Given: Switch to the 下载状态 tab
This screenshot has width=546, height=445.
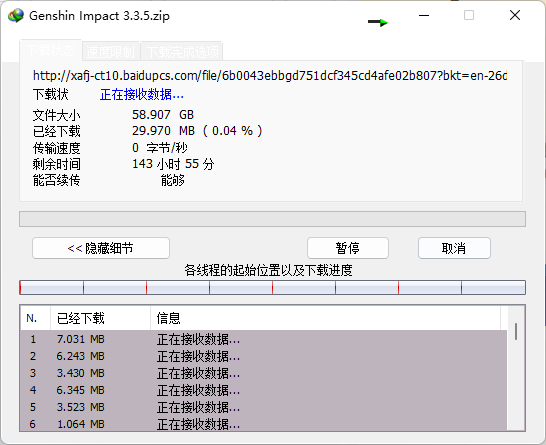Looking at the screenshot, I should 50,50.
